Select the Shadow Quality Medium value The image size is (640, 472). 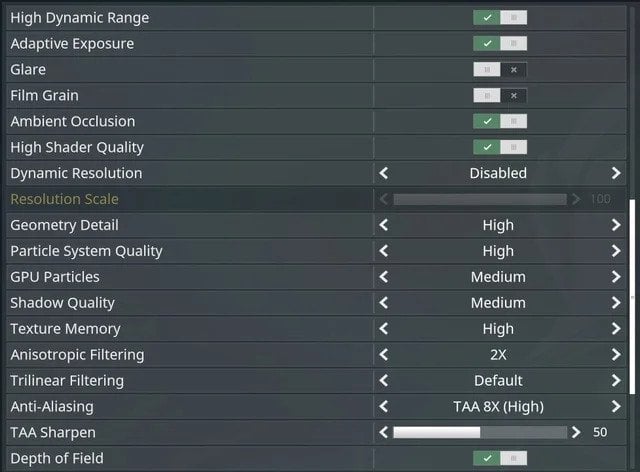498,303
